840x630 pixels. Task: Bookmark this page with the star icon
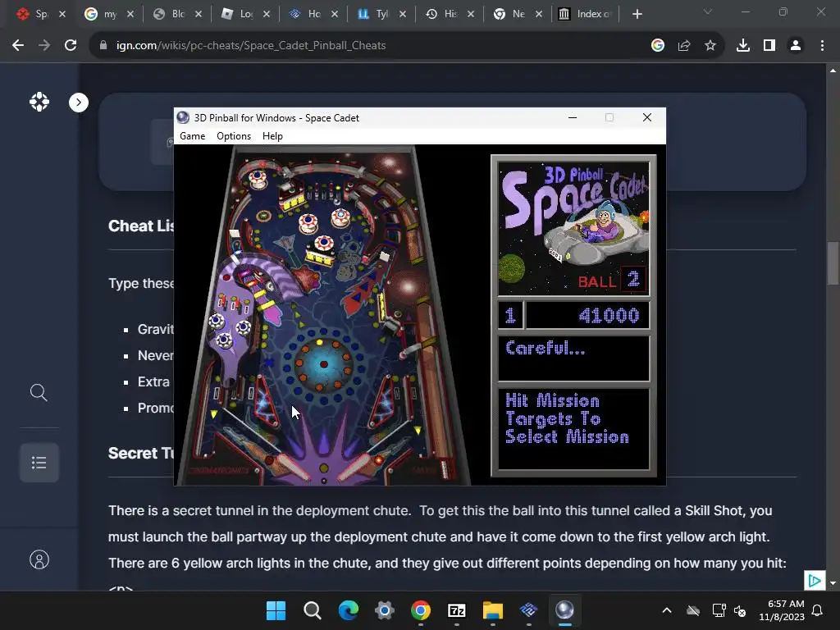tap(710, 46)
